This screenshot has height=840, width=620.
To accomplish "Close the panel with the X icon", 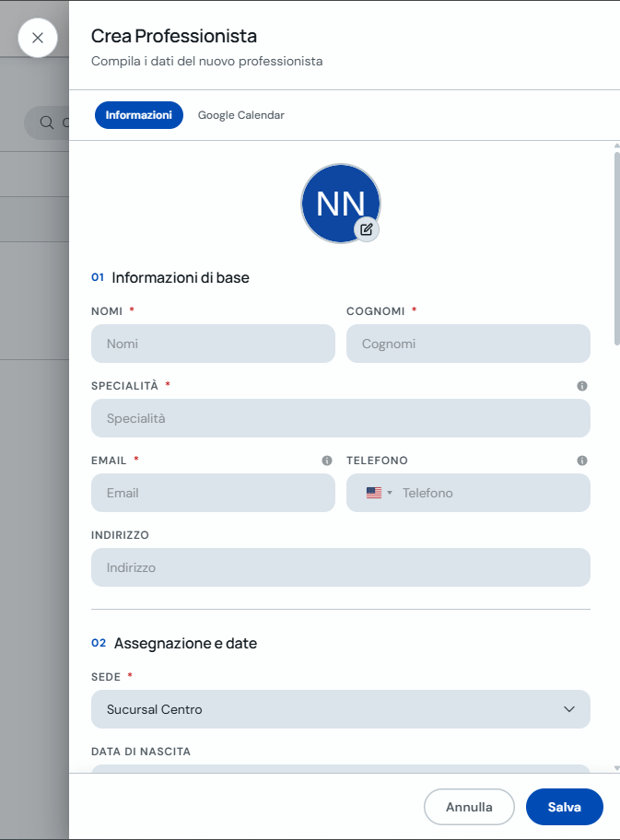I will (x=38, y=38).
